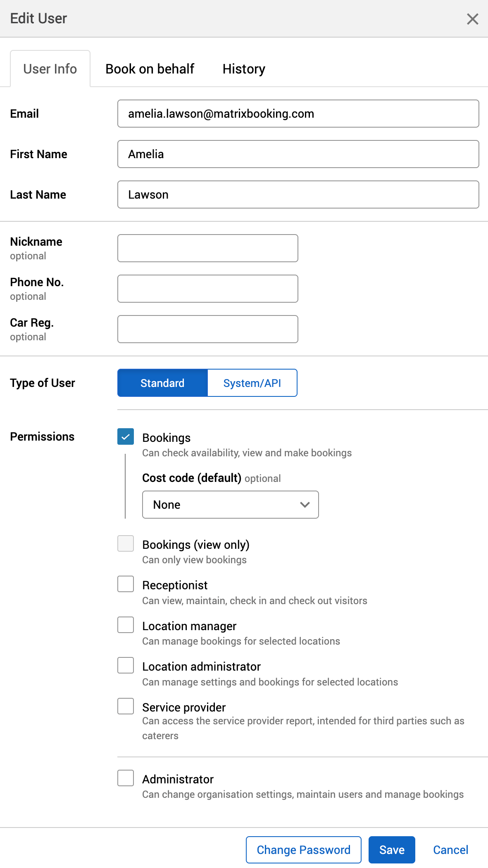Expand the None cost code selector

coord(230,504)
